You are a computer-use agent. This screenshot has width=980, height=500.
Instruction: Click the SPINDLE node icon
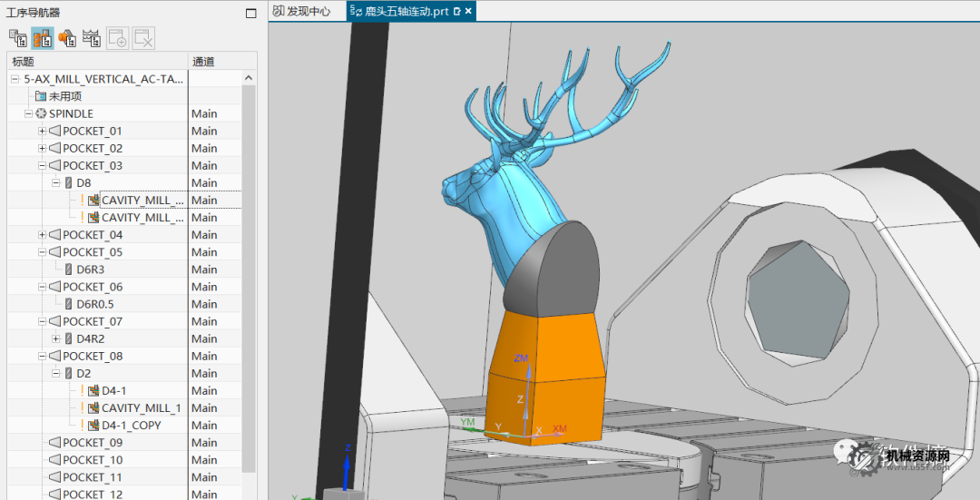(41, 113)
